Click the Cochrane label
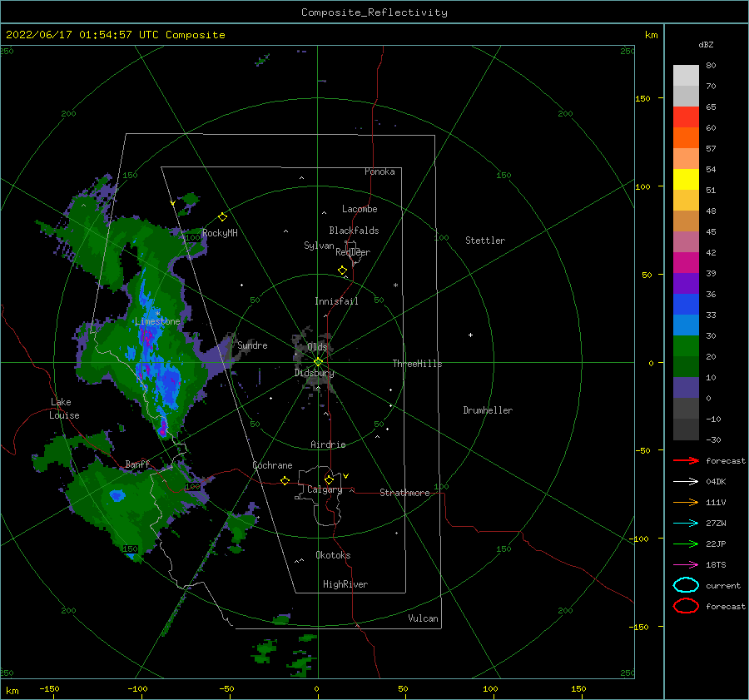The width and height of the screenshot is (749, 700). [x=272, y=465]
